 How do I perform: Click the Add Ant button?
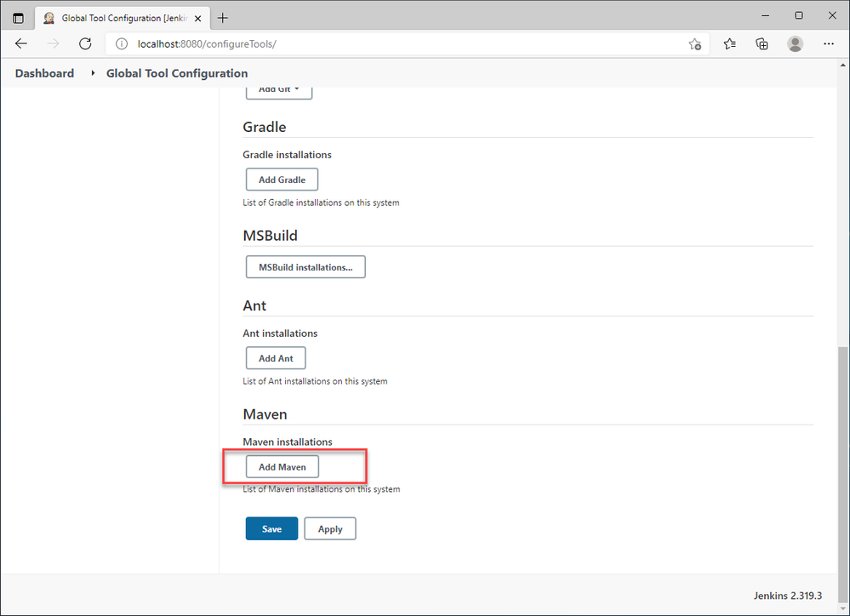(276, 358)
